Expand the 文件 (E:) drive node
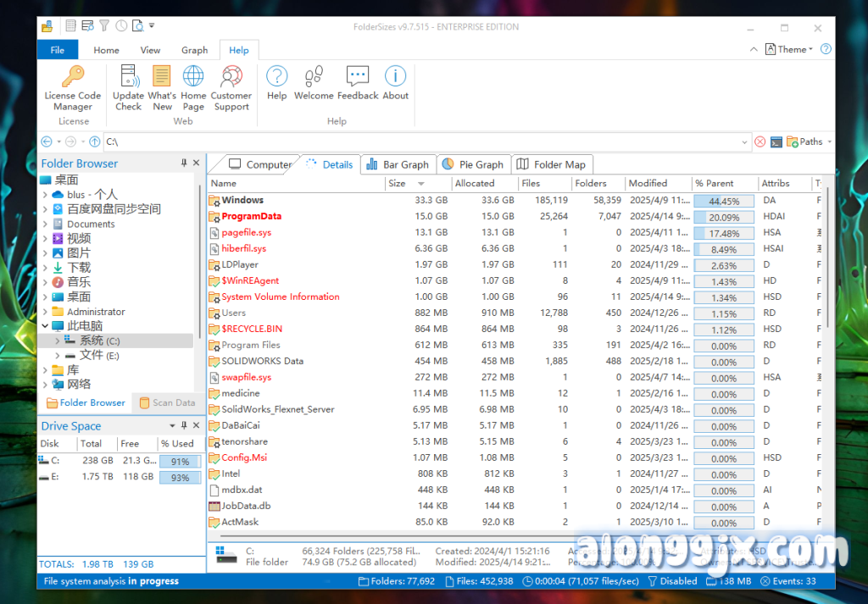This screenshot has height=604, width=868. tap(57, 356)
